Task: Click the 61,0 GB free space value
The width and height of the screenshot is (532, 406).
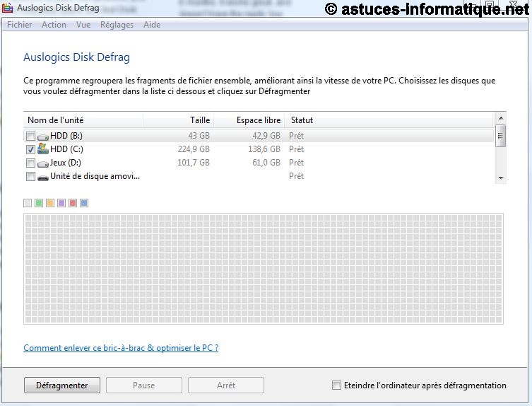Action: point(266,163)
